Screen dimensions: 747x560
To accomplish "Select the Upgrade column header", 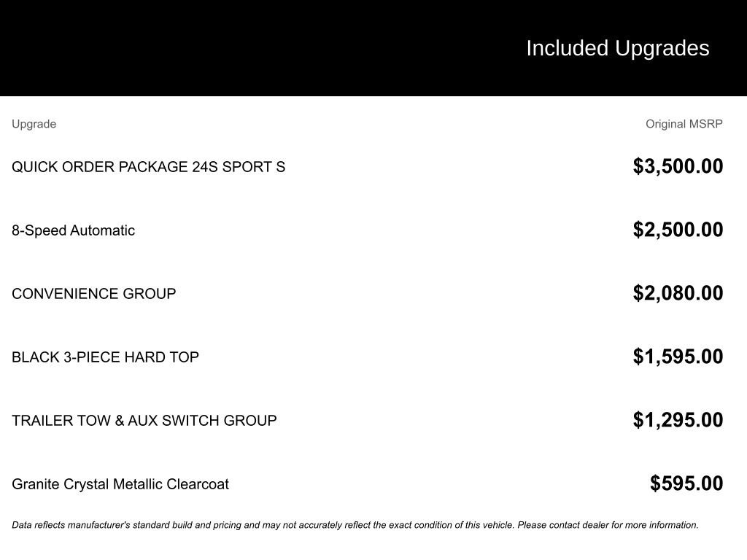I will click(34, 124).
